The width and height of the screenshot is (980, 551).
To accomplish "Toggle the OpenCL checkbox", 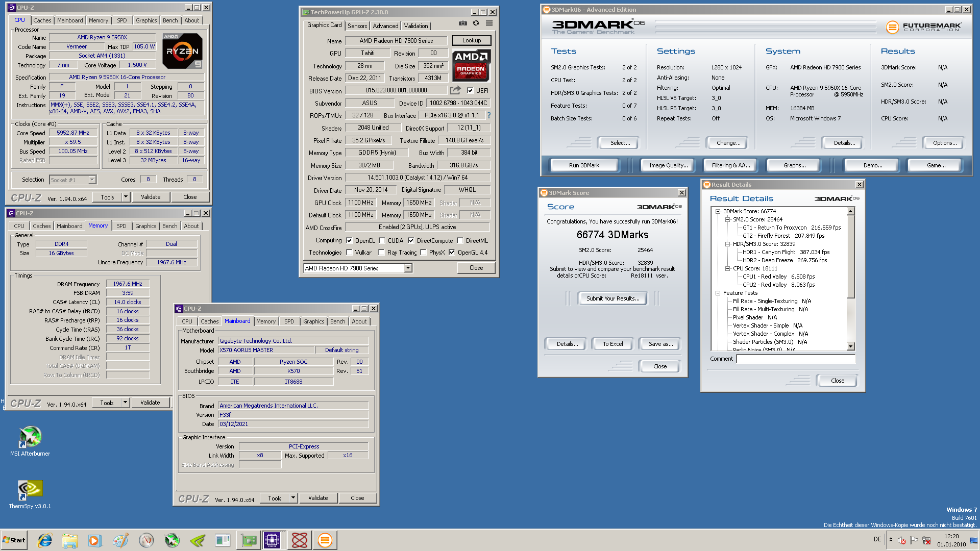I will [x=349, y=241].
